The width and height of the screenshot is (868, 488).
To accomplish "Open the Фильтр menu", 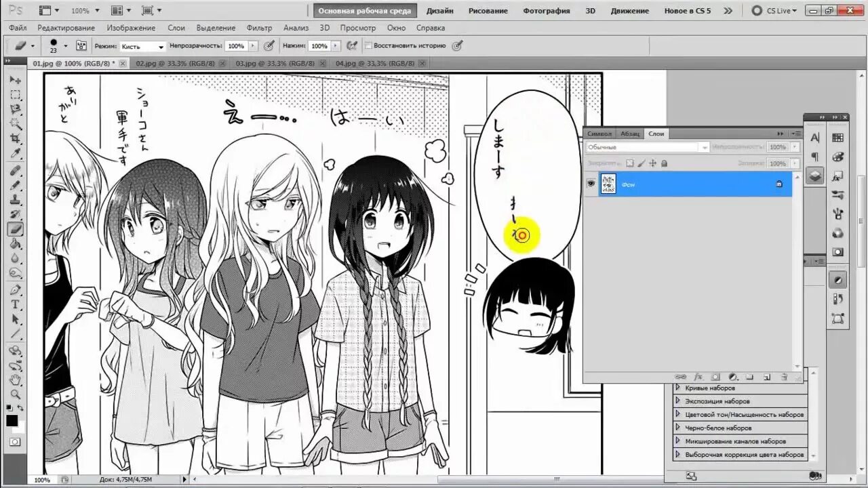I will 259,28.
